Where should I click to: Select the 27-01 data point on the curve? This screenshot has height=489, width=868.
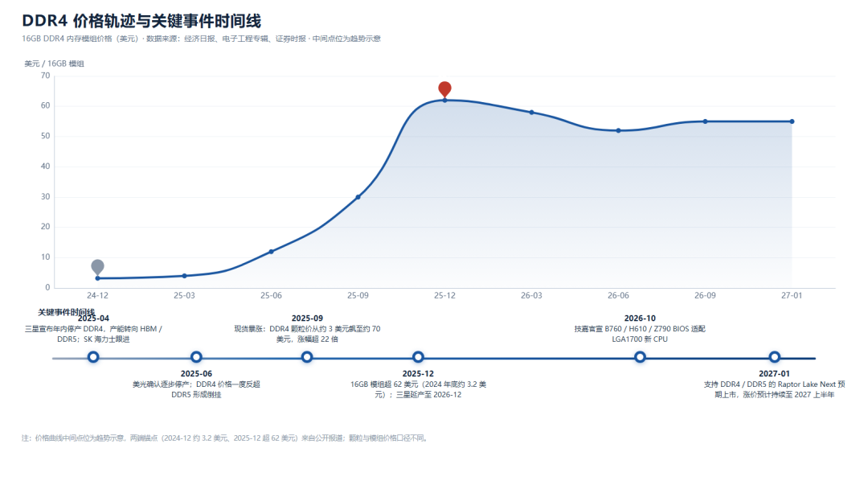[792, 121]
